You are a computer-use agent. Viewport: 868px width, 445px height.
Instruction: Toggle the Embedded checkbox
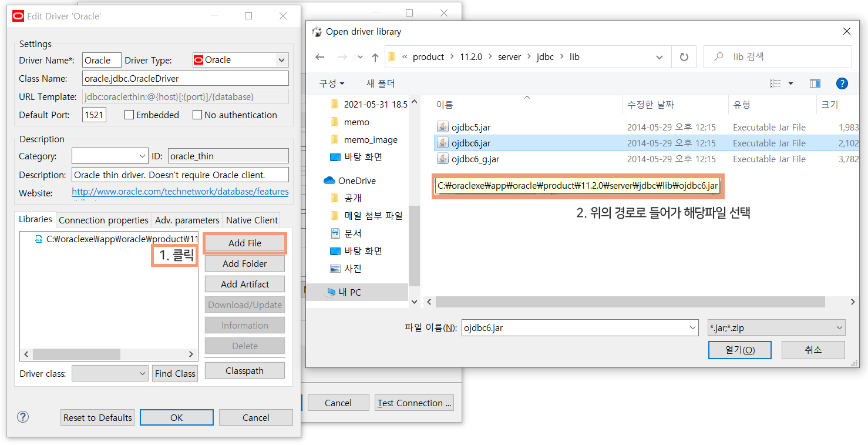pyautogui.click(x=129, y=115)
